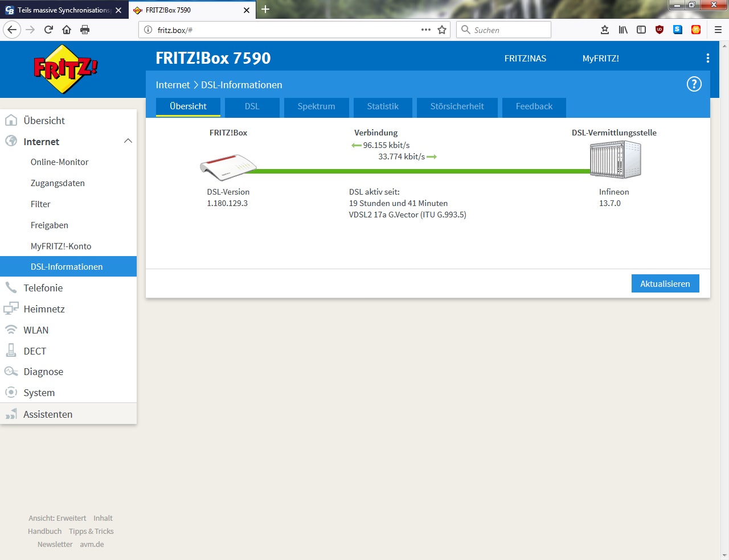Viewport: 729px width, 560px height.
Task: Click the DSL-Vermittlungsstelle DSLAM image
Action: [x=615, y=160]
